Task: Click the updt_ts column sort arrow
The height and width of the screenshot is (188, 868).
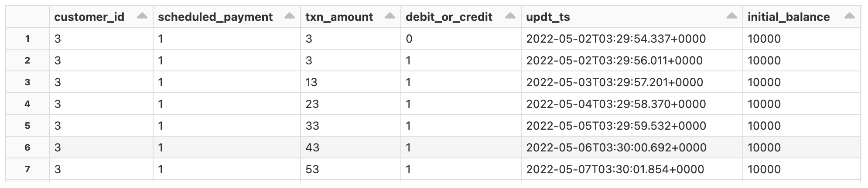Action: [731, 16]
